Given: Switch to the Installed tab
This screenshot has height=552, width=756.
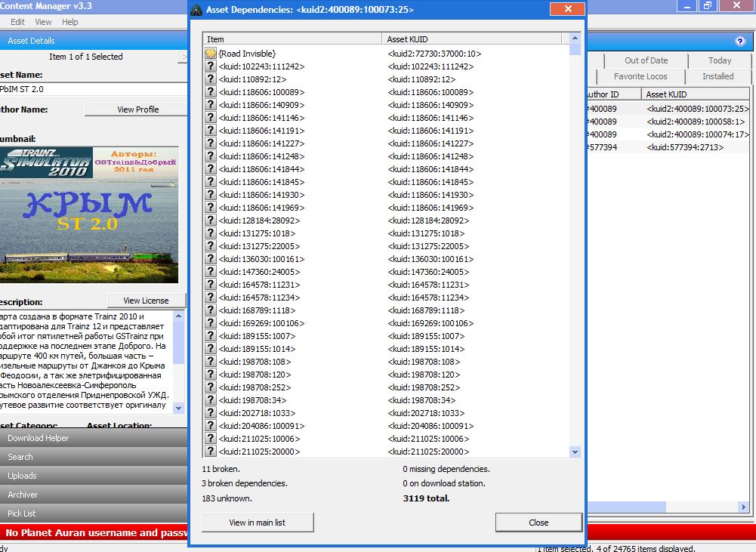Looking at the screenshot, I should pos(717,76).
